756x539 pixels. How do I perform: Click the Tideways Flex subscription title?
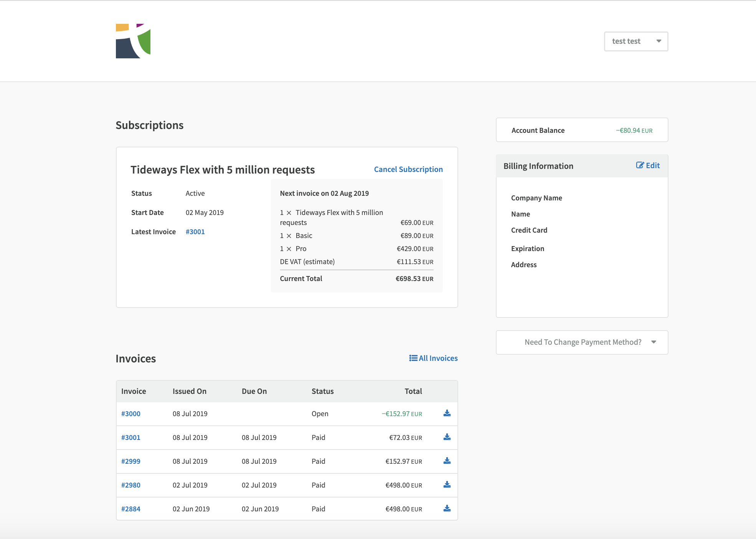click(x=223, y=170)
